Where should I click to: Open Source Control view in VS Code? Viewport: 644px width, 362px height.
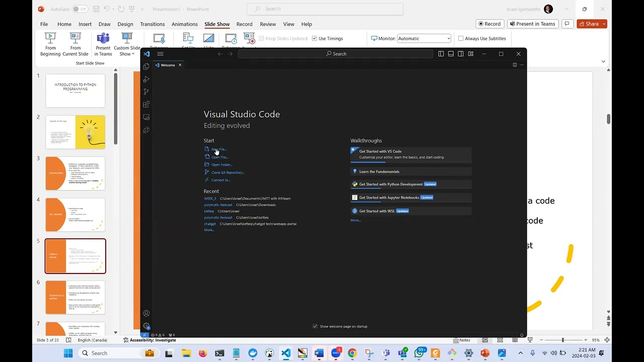(146, 92)
